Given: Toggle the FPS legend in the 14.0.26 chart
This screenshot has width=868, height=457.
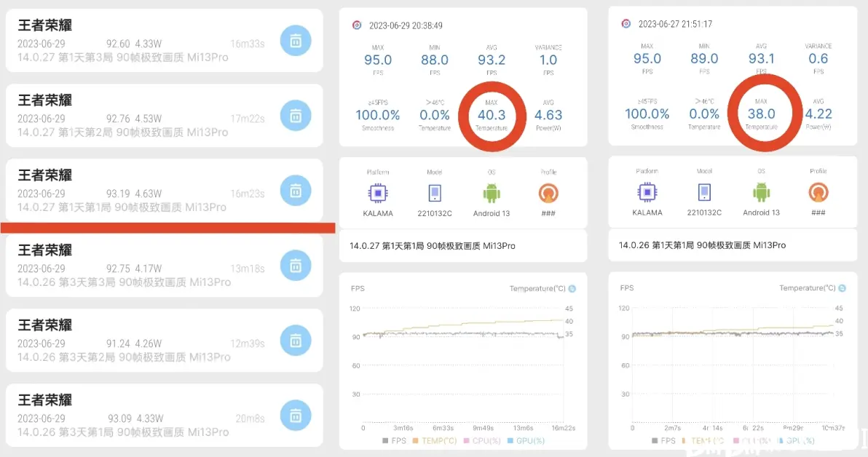Looking at the screenshot, I should (x=663, y=441).
